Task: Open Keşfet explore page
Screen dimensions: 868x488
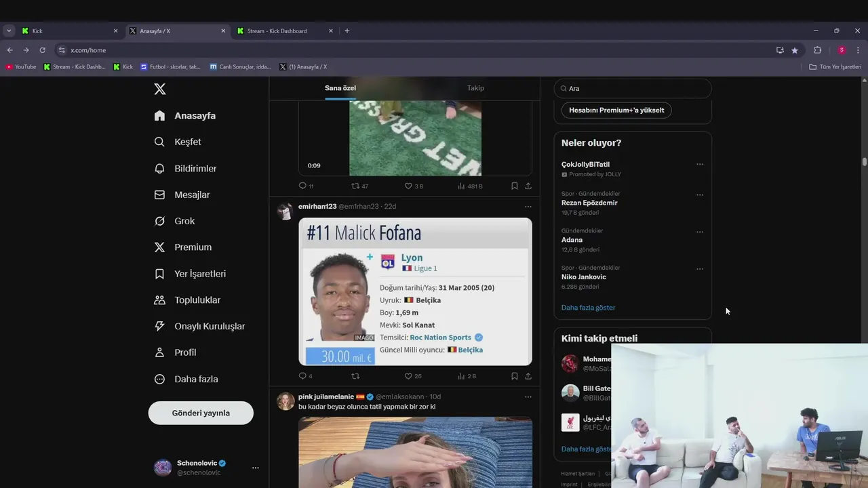Action: pos(178,142)
